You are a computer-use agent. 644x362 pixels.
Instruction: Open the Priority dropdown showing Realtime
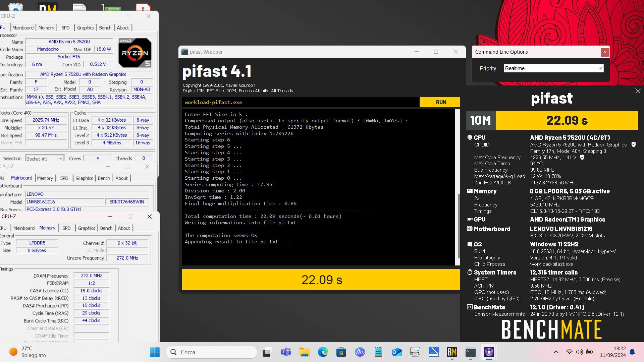[553, 68]
